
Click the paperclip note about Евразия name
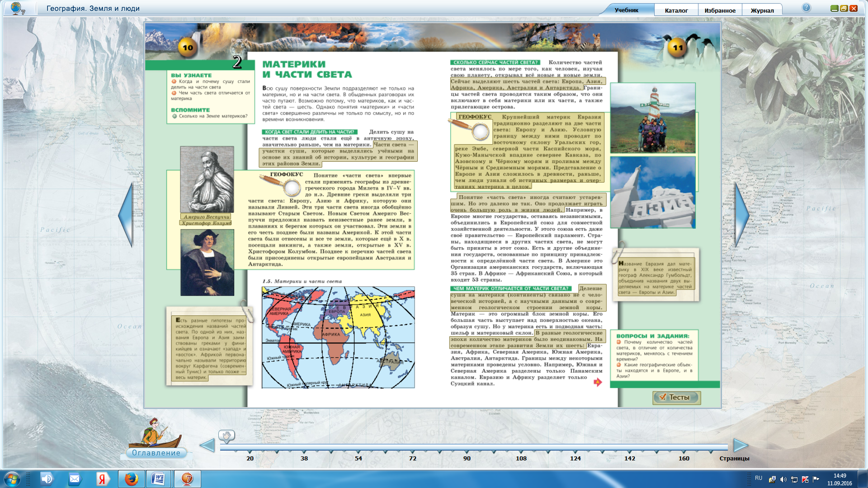[x=655, y=275]
